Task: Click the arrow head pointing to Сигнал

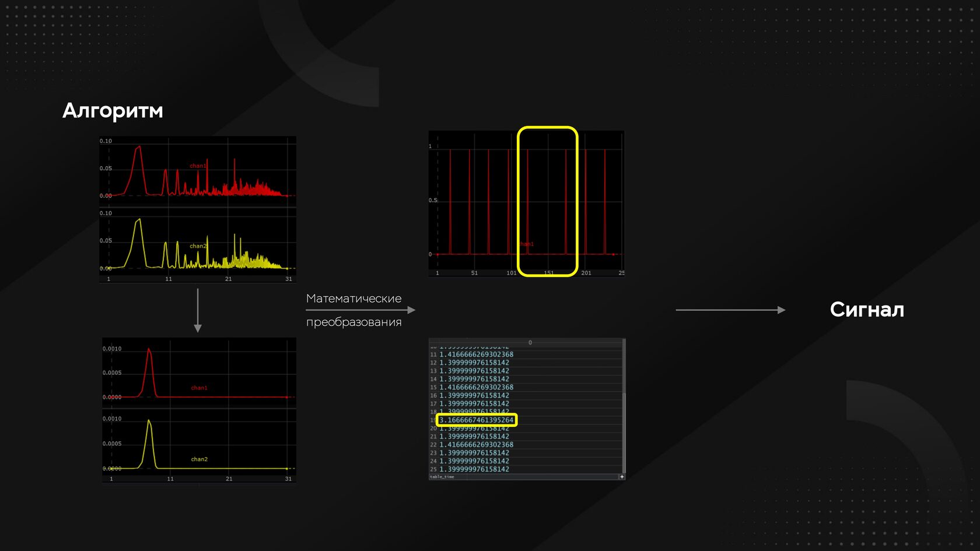Action: (782, 310)
